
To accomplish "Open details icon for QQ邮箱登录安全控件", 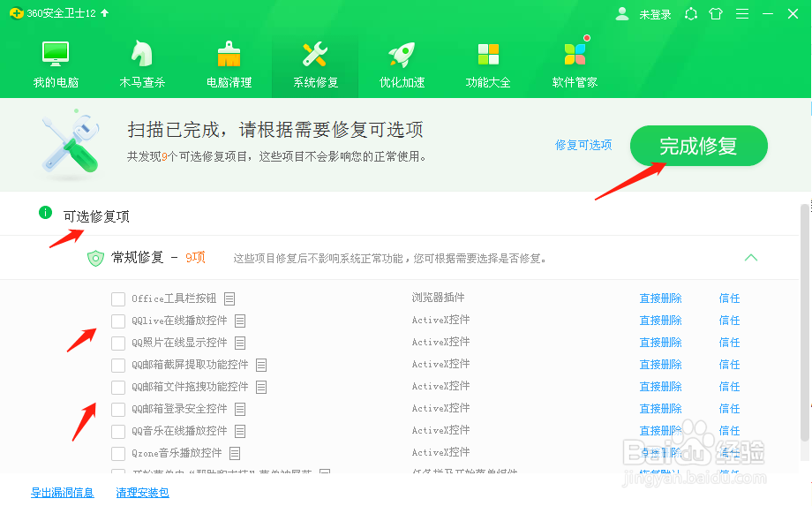I will [240, 409].
